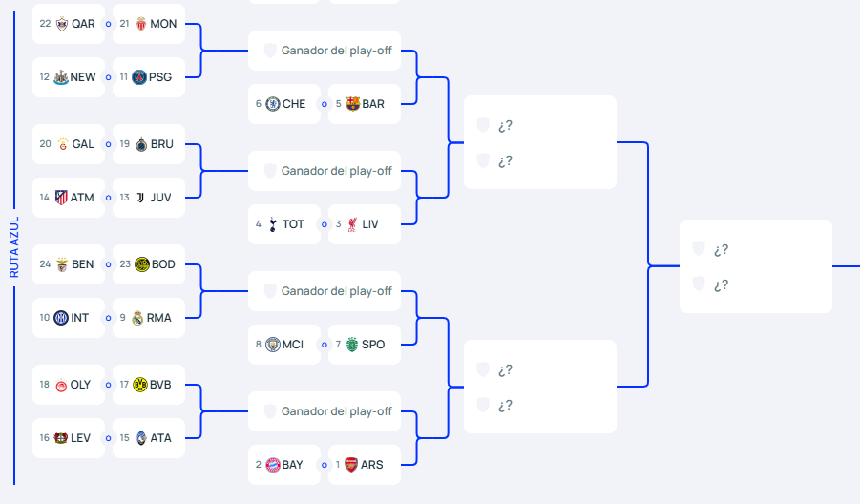
Task: Select the Benfica team card
Action: [69, 264]
